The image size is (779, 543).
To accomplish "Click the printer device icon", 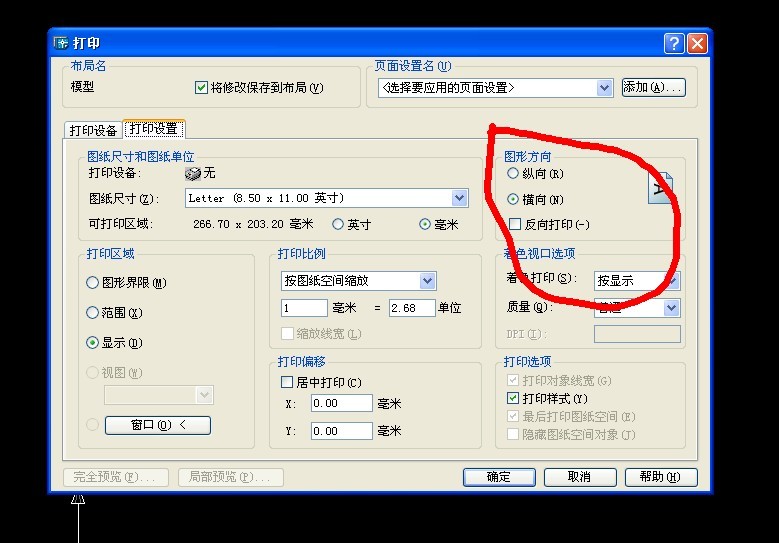I will 193,173.
